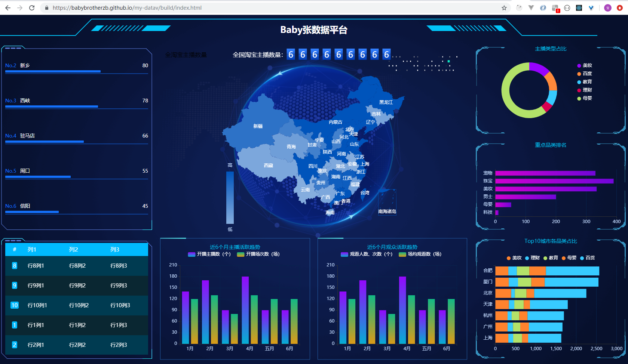Click the 列2 table header
Screen dimensions: 628x364
click(73, 250)
